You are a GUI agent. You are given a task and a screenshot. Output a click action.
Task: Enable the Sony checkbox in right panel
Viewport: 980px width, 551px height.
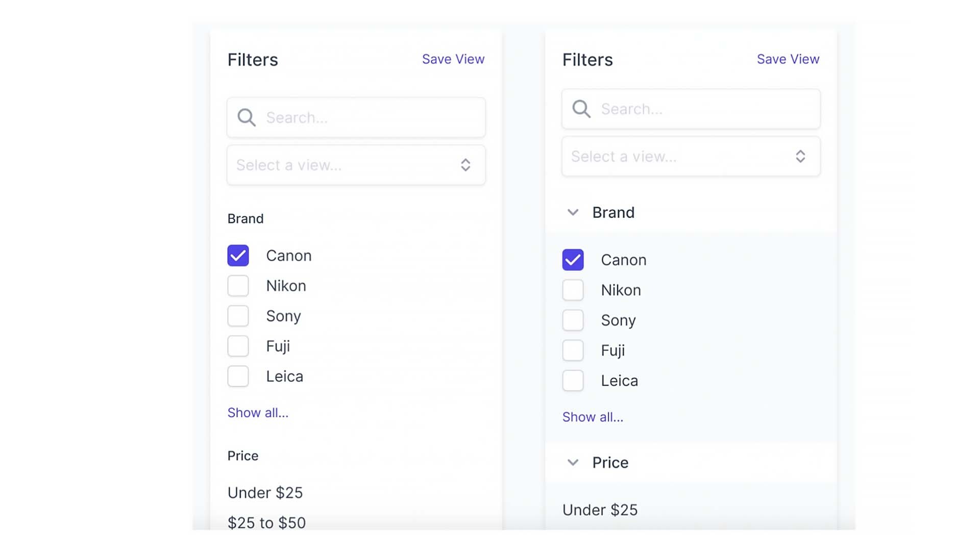[573, 320]
